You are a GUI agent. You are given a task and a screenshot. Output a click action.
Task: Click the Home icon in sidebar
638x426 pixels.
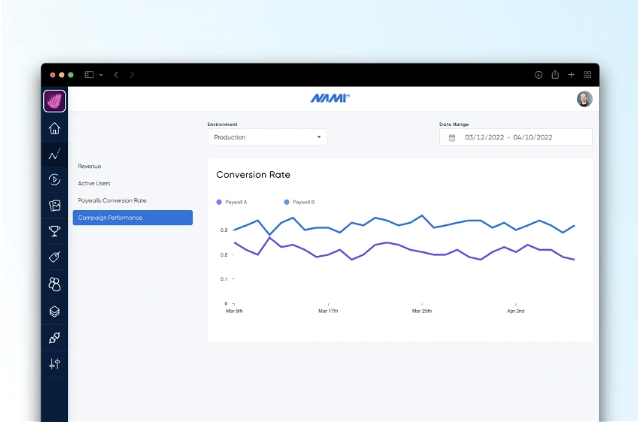(54, 128)
